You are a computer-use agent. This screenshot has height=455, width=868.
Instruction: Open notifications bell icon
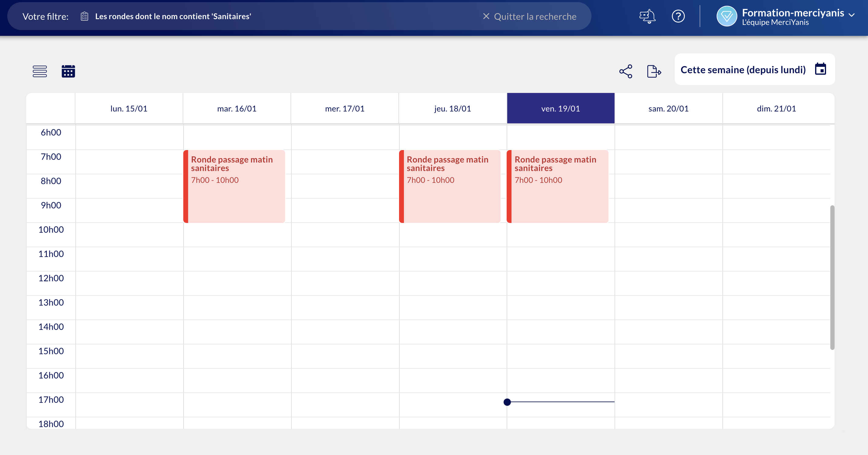(x=647, y=16)
